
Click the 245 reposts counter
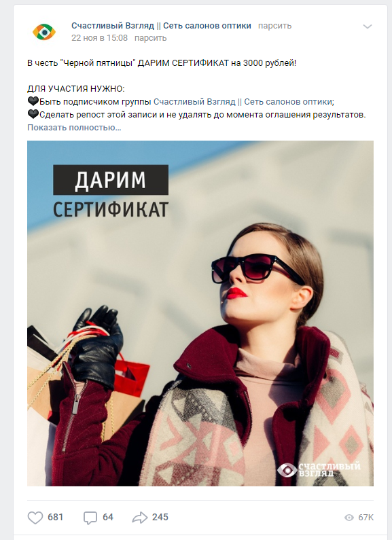[x=160, y=518]
